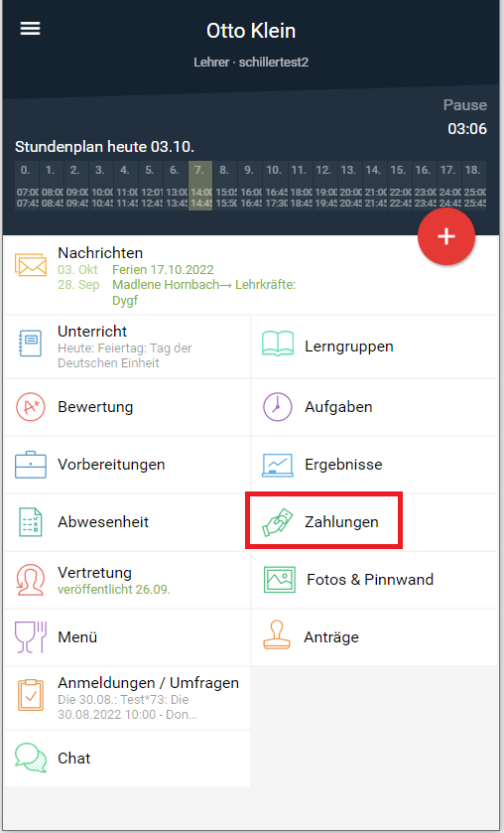This screenshot has width=504, height=833.
Task: Open the Ferien 17.10.2022 message
Action: point(163,269)
